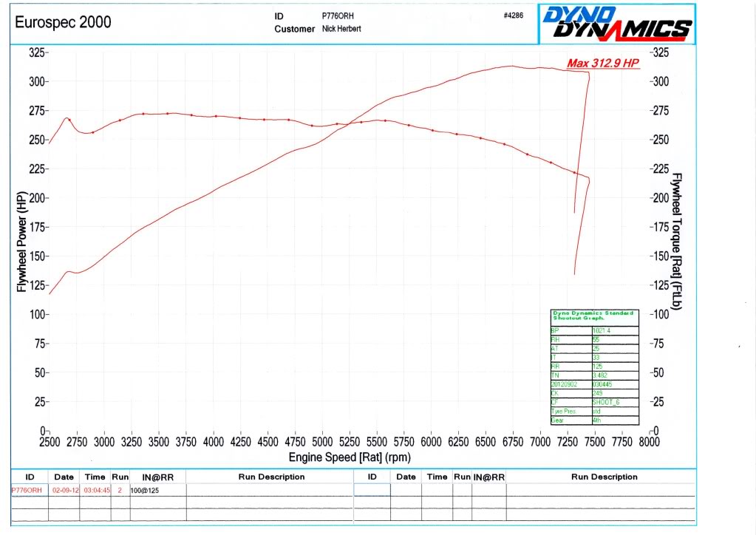Click the customer name Nick Herbert
The width and height of the screenshot is (756, 535).
pos(341,29)
